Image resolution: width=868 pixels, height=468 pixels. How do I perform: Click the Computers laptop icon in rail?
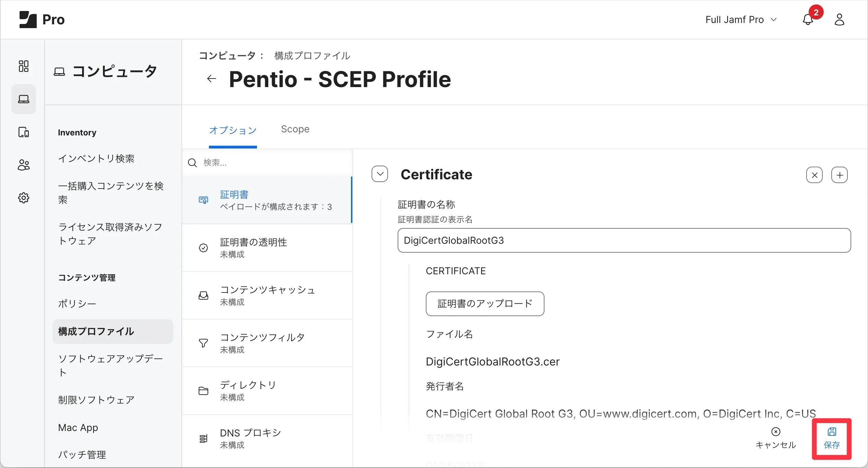(x=23, y=99)
